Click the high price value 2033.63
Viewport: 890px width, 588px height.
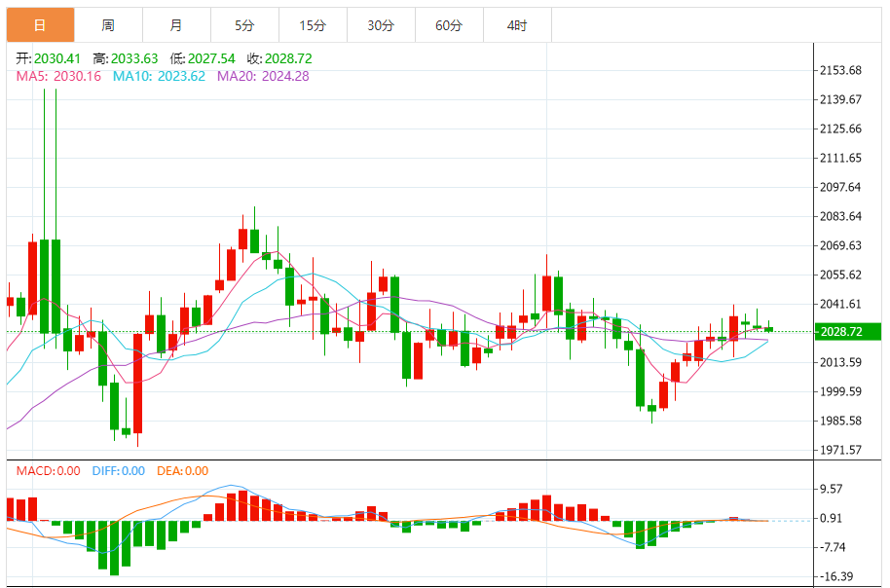(x=134, y=58)
